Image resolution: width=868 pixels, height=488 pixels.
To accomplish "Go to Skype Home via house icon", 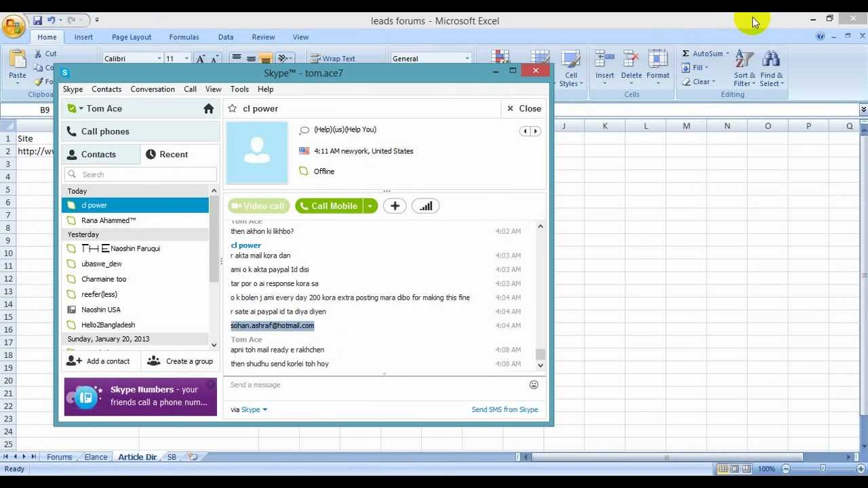I will point(208,108).
